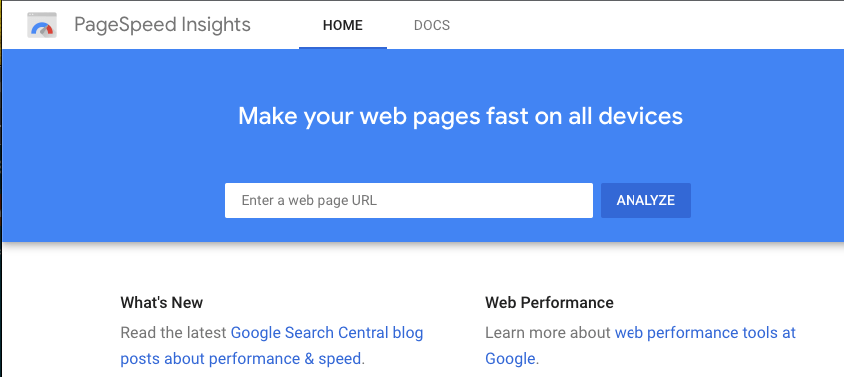Click the blue underline indicator beneath HOME

click(343, 48)
